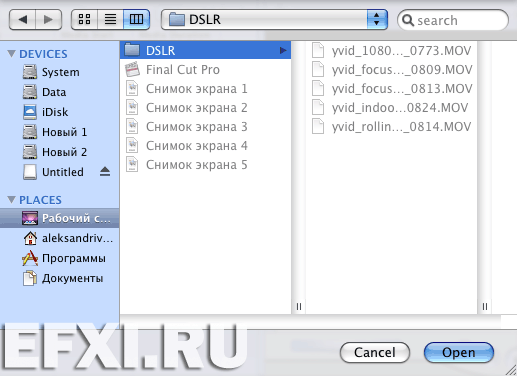The height and width of the screenshot is (376, 517).
Task: Select Снимок экрана 2
Action: (x=205, y=107)
